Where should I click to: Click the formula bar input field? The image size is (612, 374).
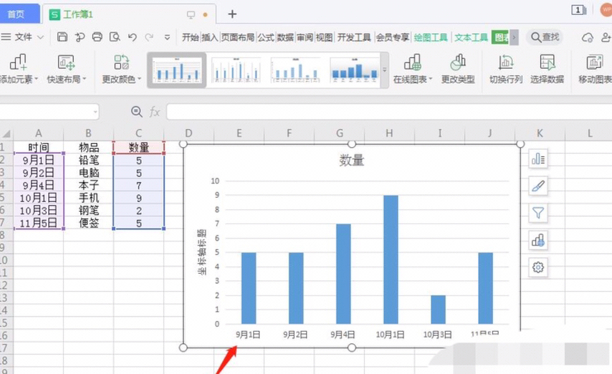click(389, 112)
